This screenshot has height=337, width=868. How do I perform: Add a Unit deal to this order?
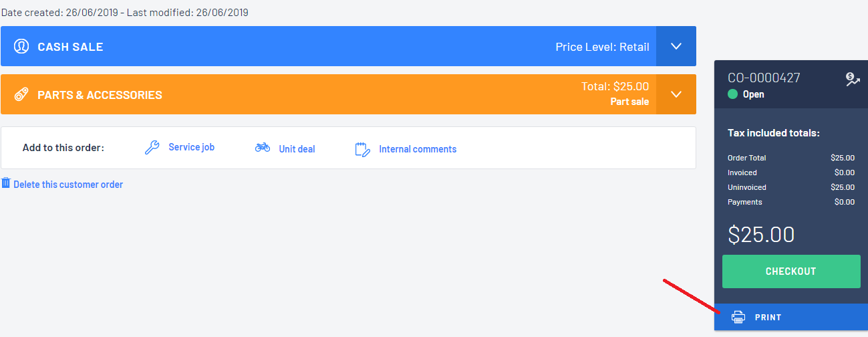pos(297,149)
